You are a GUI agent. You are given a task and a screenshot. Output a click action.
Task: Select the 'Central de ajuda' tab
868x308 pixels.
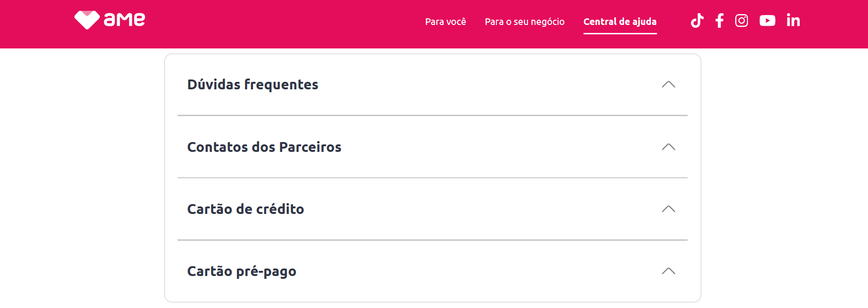[620, 22]
